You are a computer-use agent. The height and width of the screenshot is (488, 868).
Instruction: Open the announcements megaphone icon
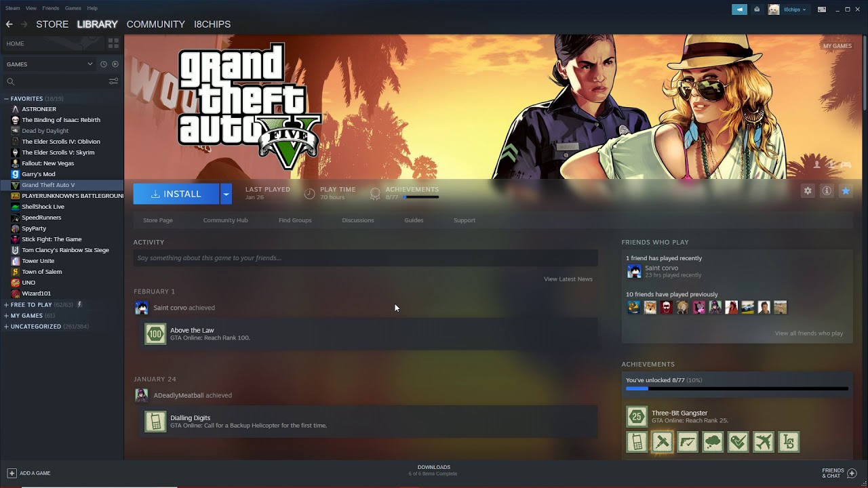tap(739, 9)
